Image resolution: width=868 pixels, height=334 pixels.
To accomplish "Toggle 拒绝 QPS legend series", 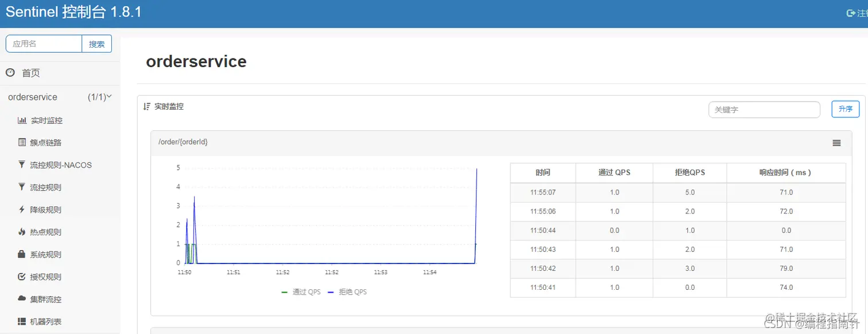I will click(x=347, y=292).
